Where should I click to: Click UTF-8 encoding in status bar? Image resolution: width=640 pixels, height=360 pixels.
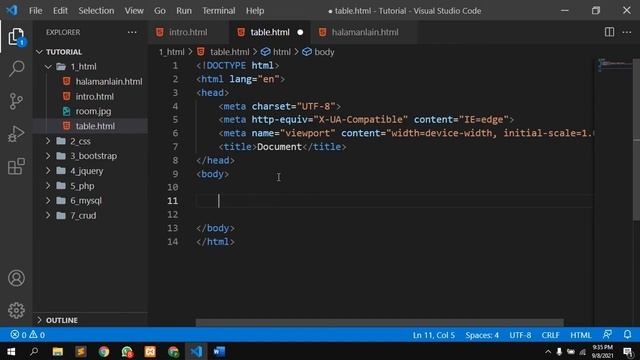click(x=520, y=335)
